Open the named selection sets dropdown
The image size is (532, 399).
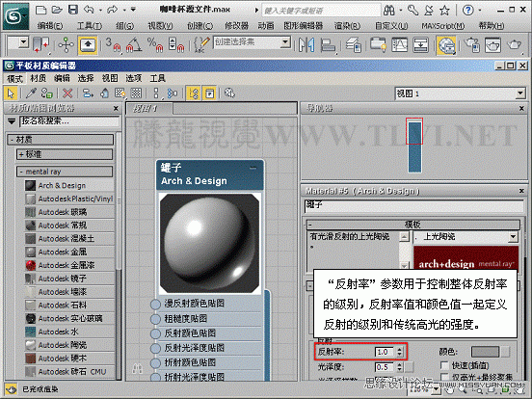[285, 42]
